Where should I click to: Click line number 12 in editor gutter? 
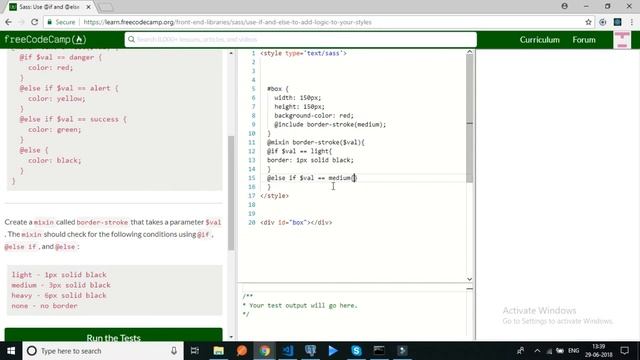[x=251, y=151]
